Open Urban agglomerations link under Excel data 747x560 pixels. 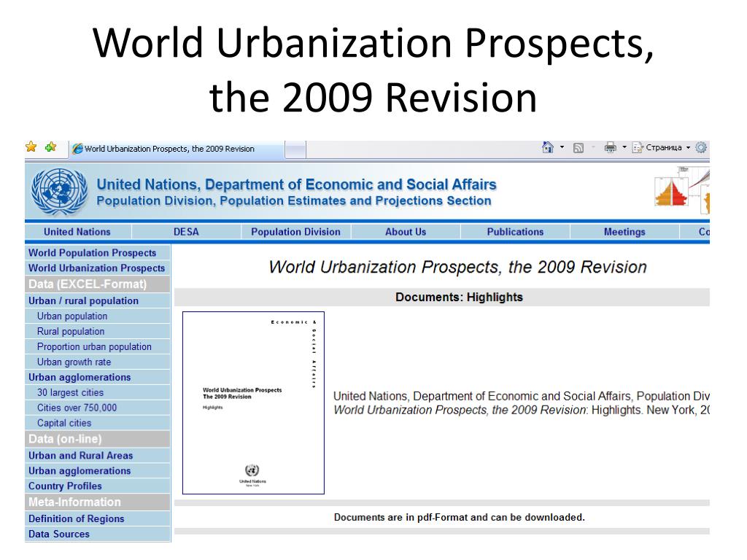pyautogui.click(x=80, y=377)
